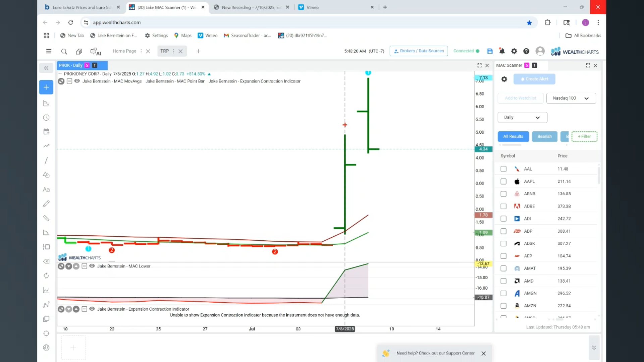Click the symbol search magnifier icon
This screenshot has height=362, width=644.
(64, 51)
